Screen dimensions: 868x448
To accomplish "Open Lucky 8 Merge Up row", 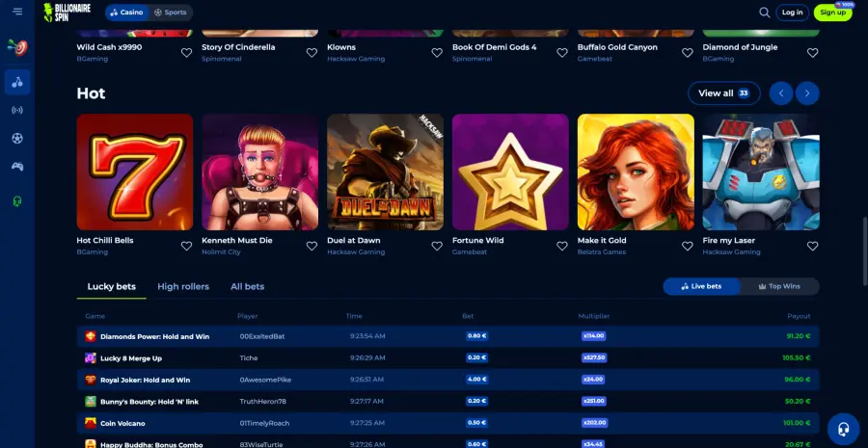I will pyautogui.click(x=448, y=357).
